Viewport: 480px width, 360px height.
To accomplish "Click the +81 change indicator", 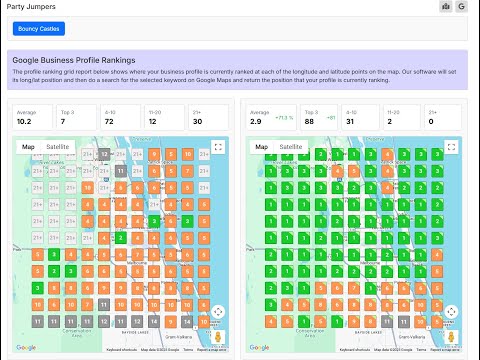I will coord(331,118).
